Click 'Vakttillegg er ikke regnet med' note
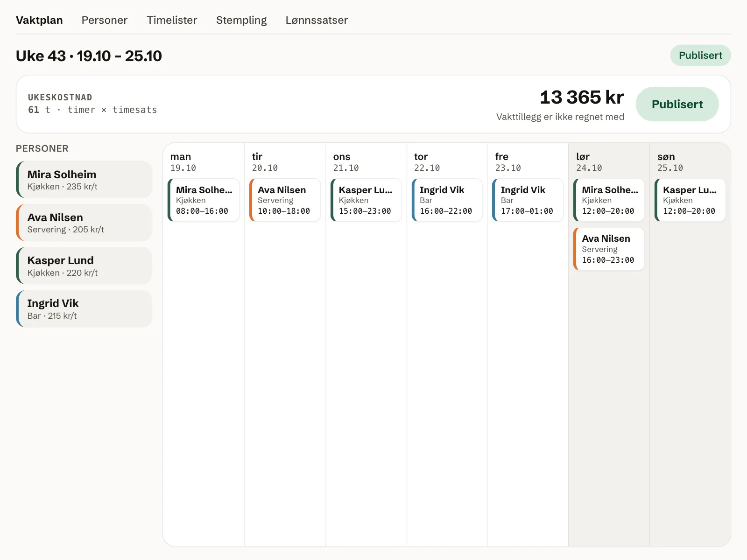The height and width of the screenshot is (560, 747). [x=560, y=117]
